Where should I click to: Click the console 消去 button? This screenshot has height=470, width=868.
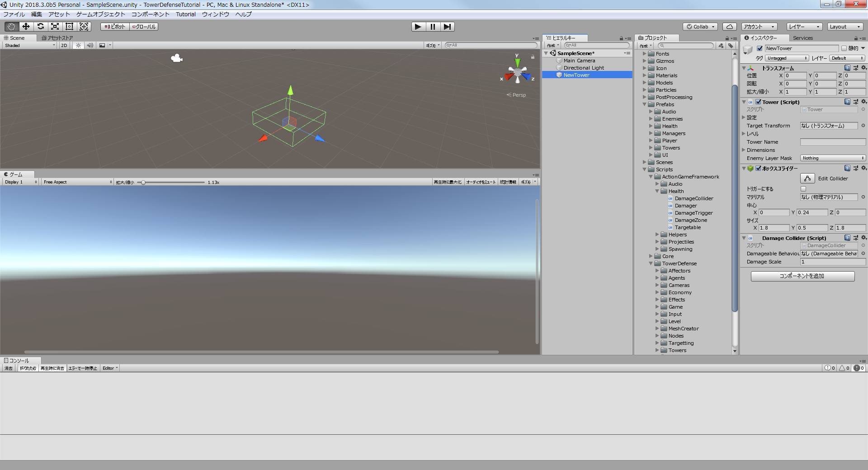pyautogui.click(x=9, y=368)
